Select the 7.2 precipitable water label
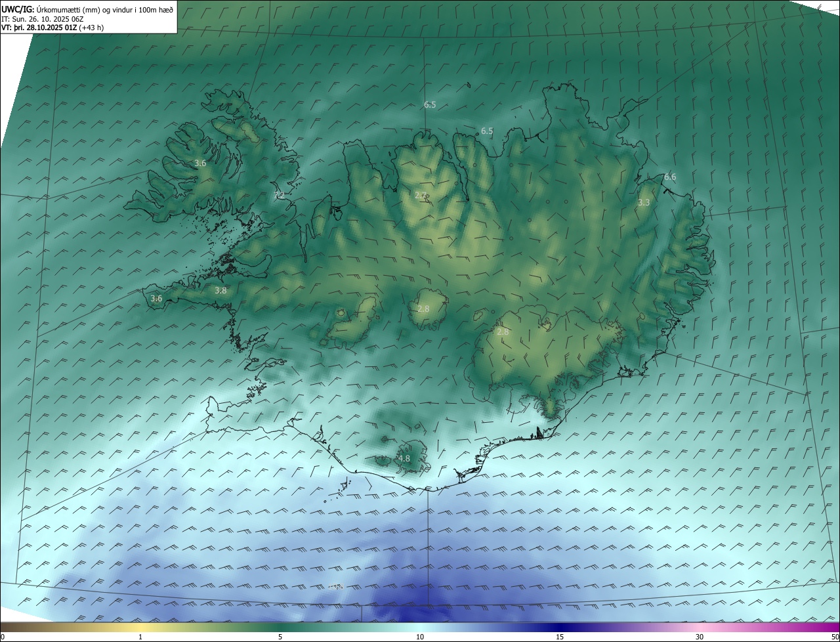Screen dimensions: 840x642 (x=279, y=195)
